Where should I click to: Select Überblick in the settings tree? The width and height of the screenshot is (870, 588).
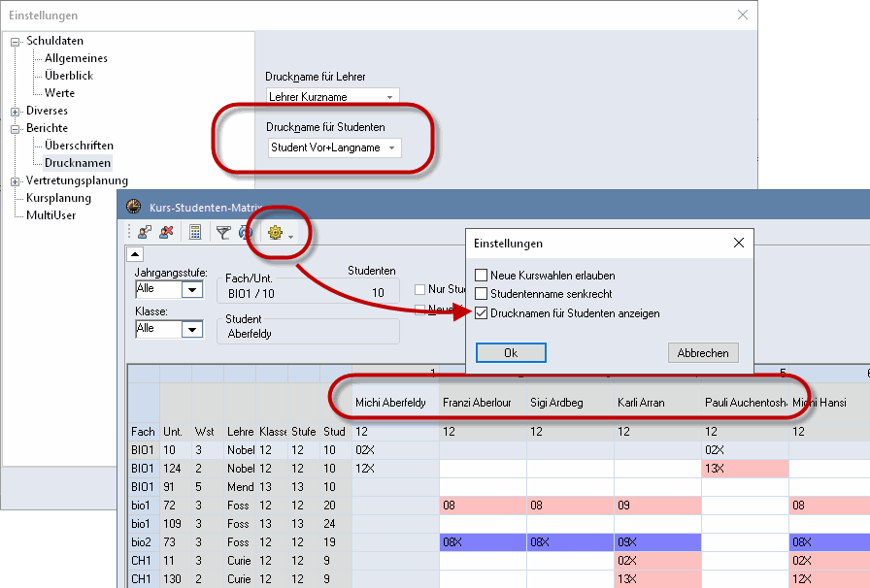click(69, 76)
